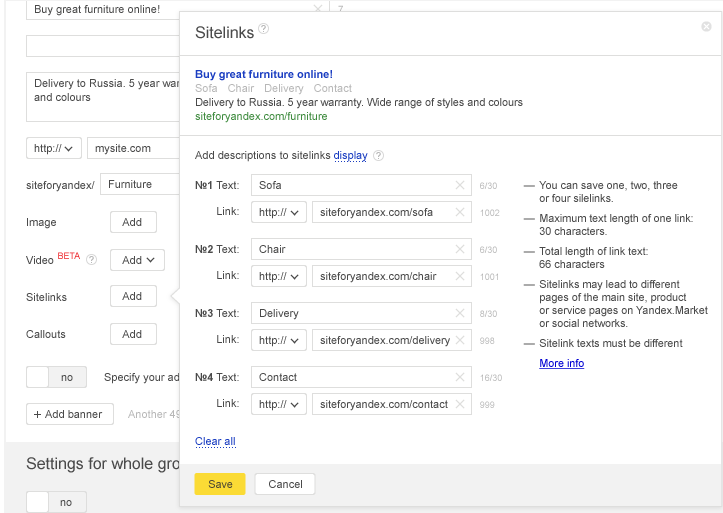Cancel the sitelinks dialog
Screen dimensions: 723x513
285,484
